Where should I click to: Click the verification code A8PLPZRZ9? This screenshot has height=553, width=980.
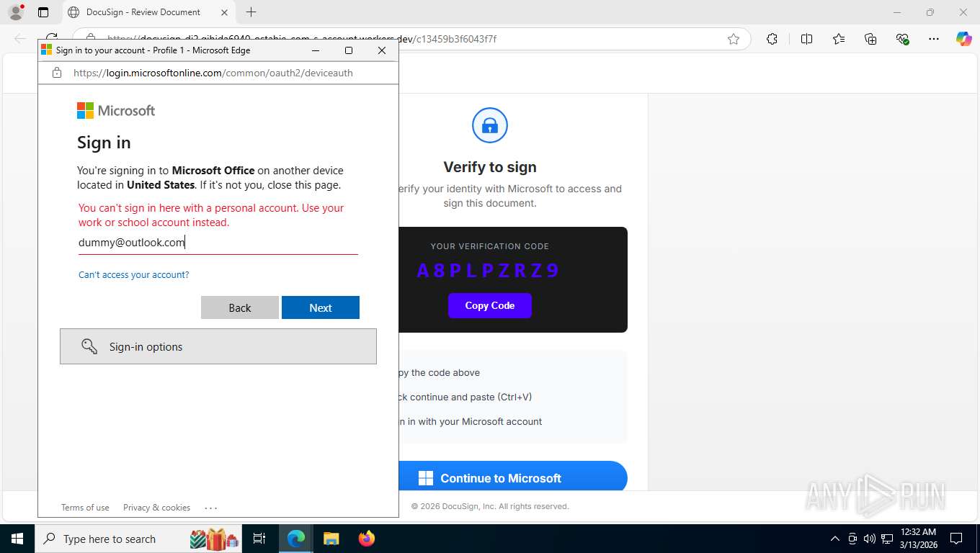coord(489,271)
